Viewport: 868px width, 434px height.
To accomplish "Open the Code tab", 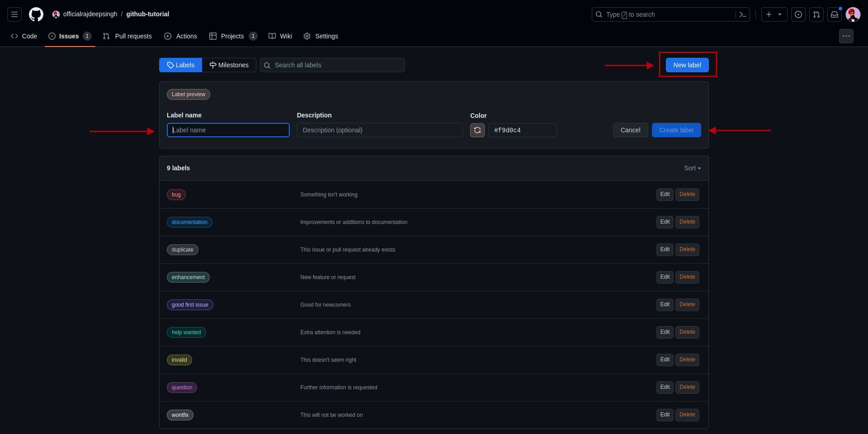I will [x=24, y=36].
